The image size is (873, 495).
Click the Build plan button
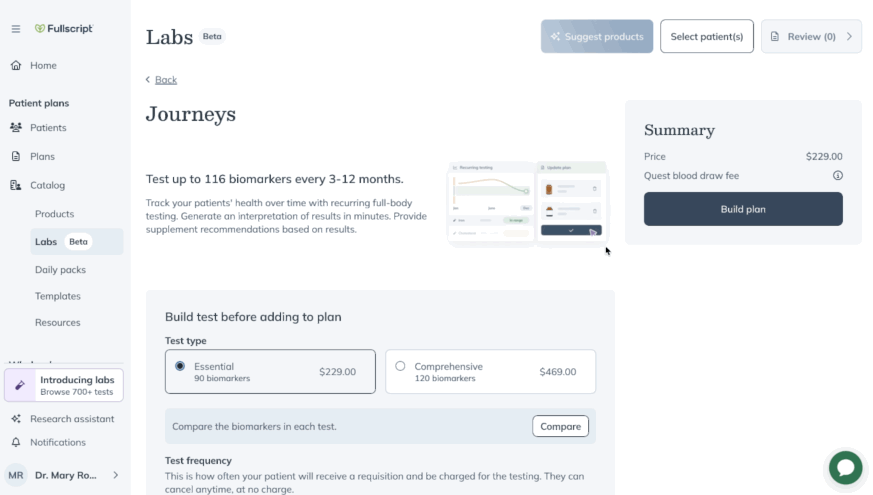pos(743,209)
